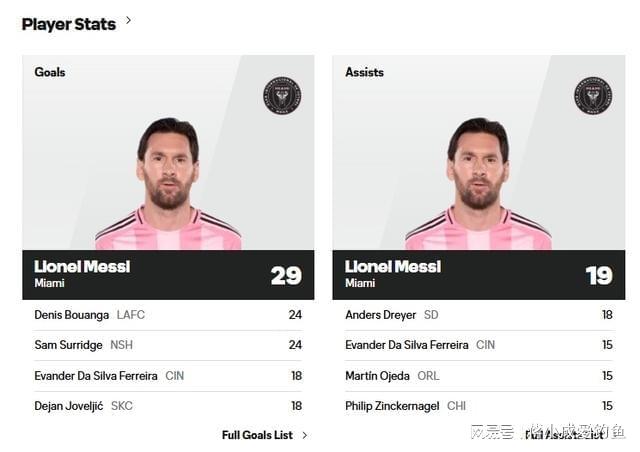Select Messi's photo in the Goals card
The height and width of the screenshot is (452, 640).
(168, 185)
